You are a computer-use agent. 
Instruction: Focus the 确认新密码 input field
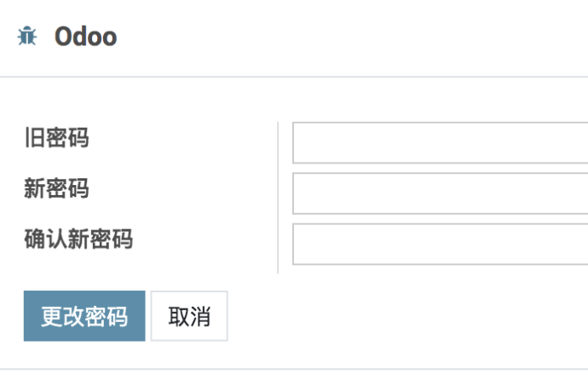(440, 245)
